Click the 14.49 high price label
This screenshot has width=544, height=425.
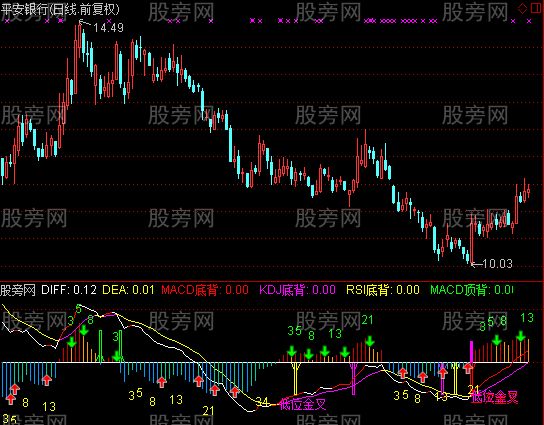(108, 28)
